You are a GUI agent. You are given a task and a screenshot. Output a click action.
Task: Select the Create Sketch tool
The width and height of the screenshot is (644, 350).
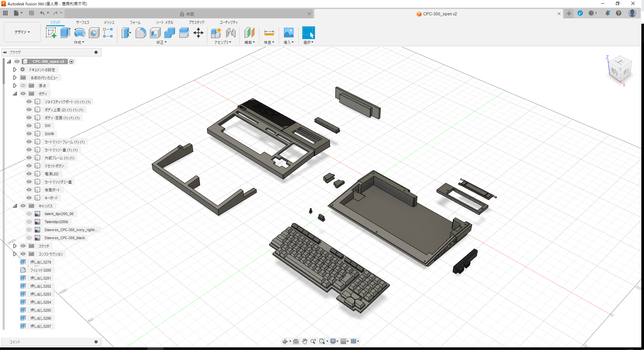point(51,32)
